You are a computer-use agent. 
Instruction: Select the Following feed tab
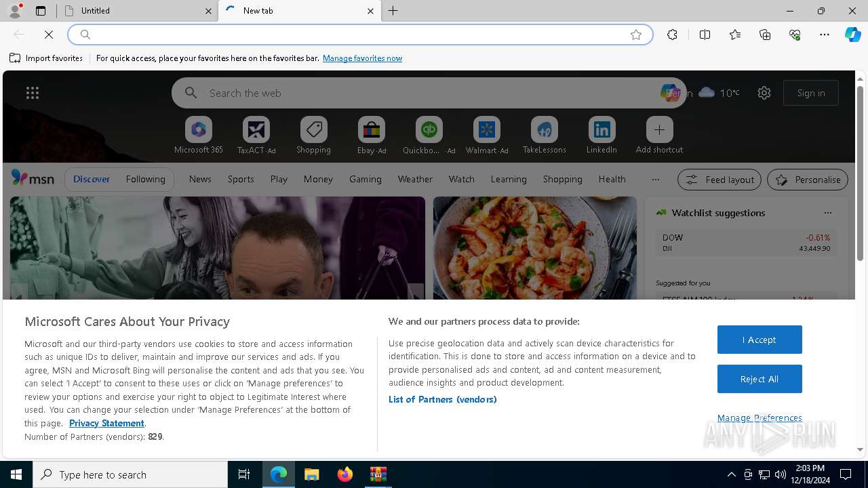[145, 179]
